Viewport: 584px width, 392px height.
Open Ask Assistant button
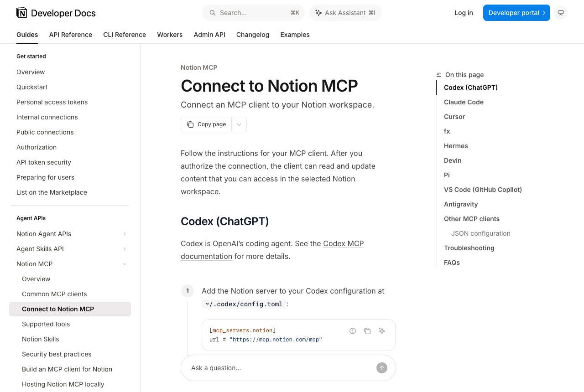[345, 13]
